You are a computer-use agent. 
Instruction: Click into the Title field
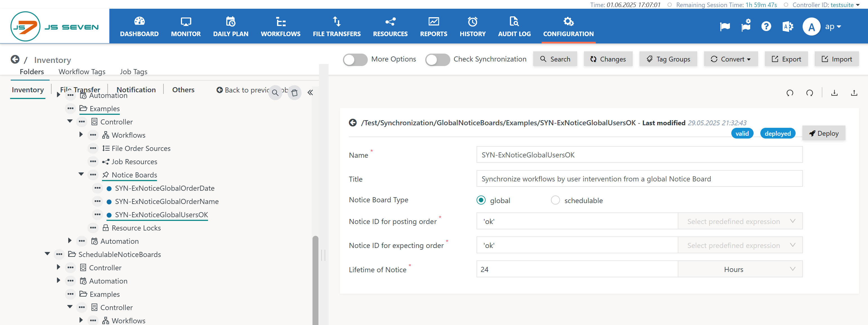639,179
